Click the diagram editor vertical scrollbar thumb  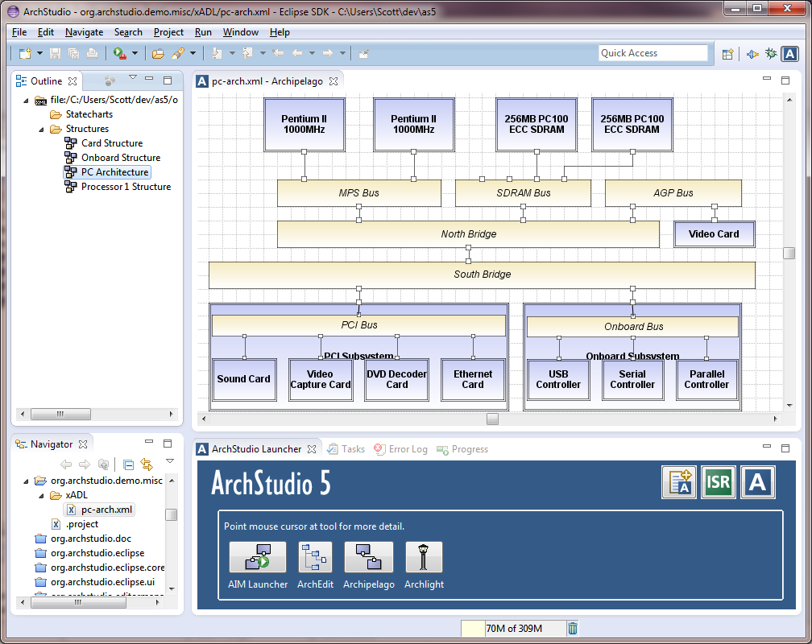pyautogui.click(x=789, y=253)
